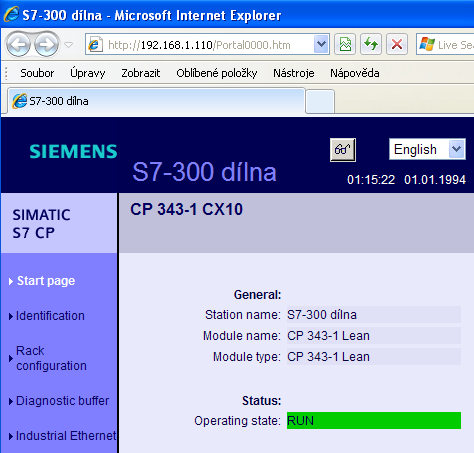Screen dimensions: 474x453
Task: Click the Internet Explorer title bar icon
Action: click(x=11, y=15)
